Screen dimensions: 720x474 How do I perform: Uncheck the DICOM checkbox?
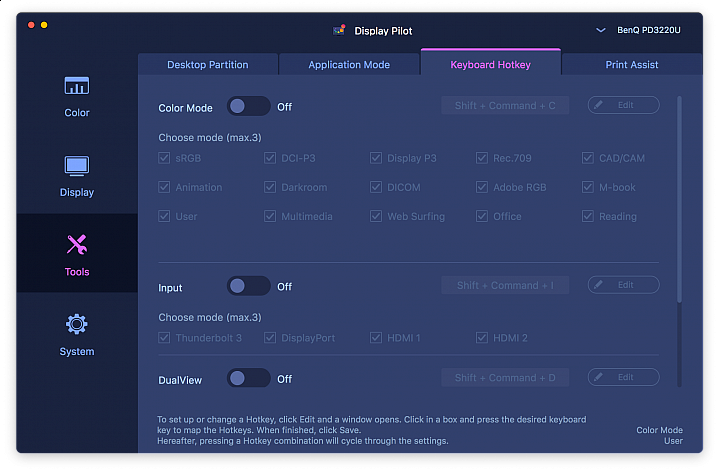(x=376, y=187)
